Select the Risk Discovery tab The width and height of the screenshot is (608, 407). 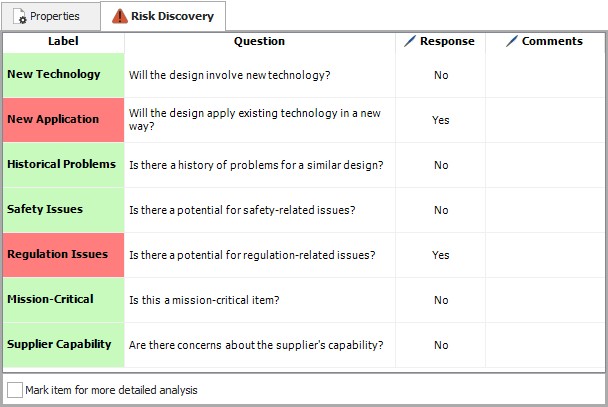163,16
